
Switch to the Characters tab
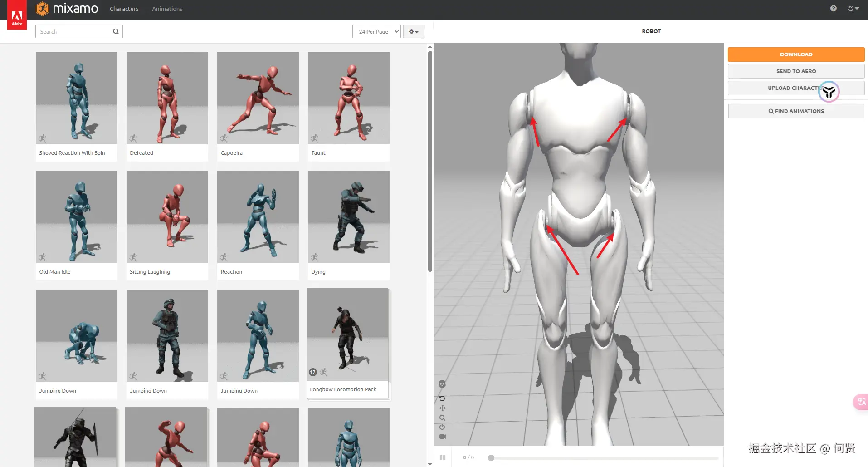[x=124, y=9]
